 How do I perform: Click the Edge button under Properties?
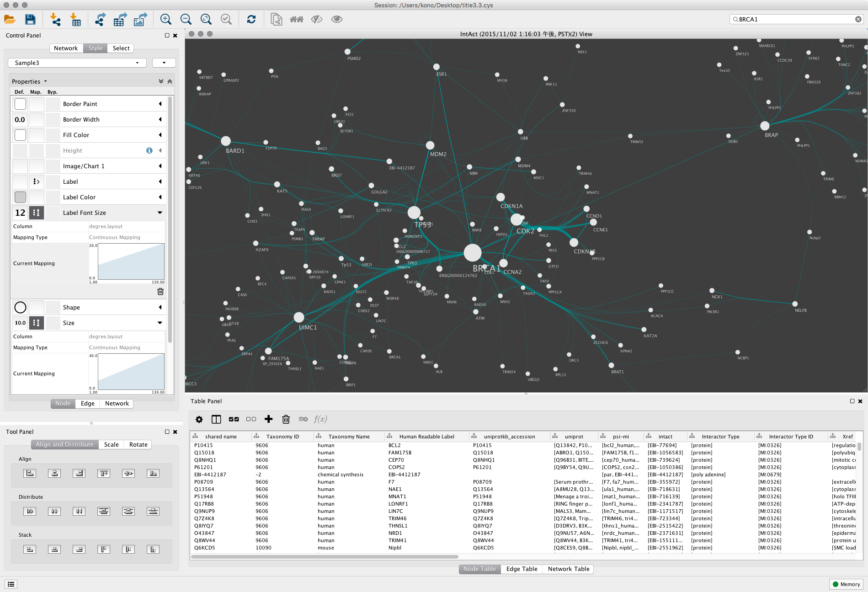pos(87,403)
